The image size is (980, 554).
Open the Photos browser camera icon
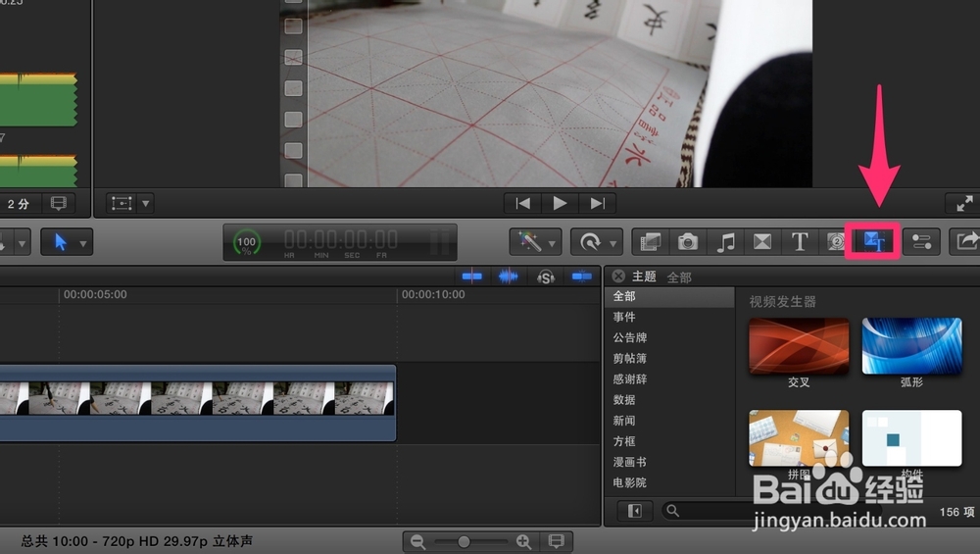(x=688, y=241)
